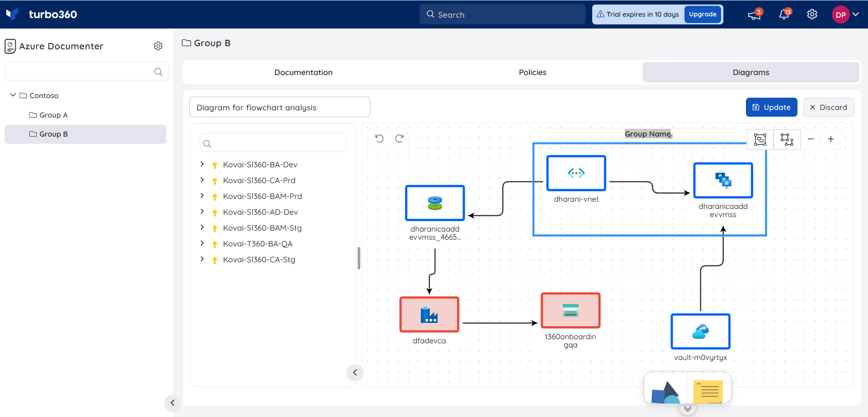This screenshot has height=417, width=868.
Task: Select the dfadevca data factory node
Action: click(429, 314)
